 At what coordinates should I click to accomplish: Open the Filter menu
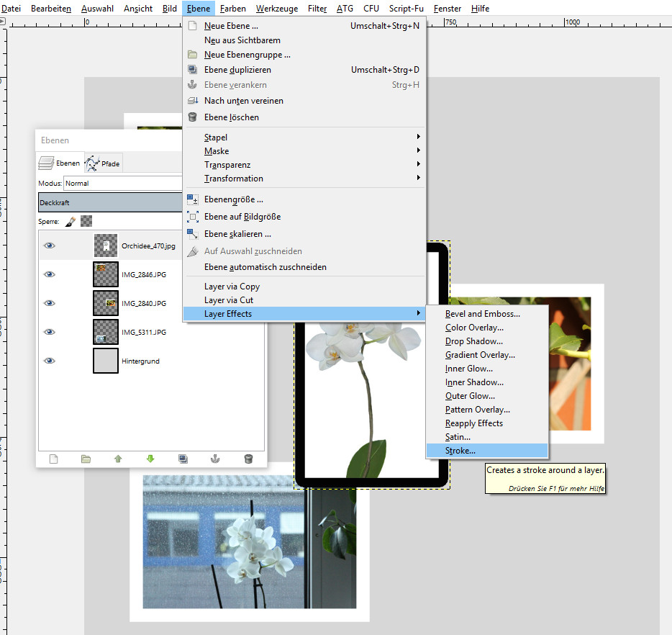click(317, 9)
